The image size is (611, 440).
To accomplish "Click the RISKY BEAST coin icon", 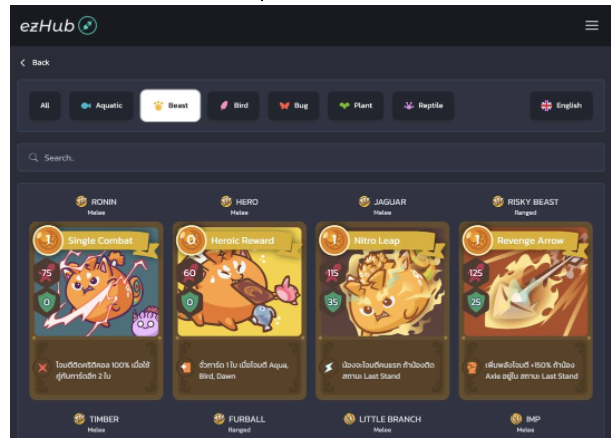I will 498,201.
